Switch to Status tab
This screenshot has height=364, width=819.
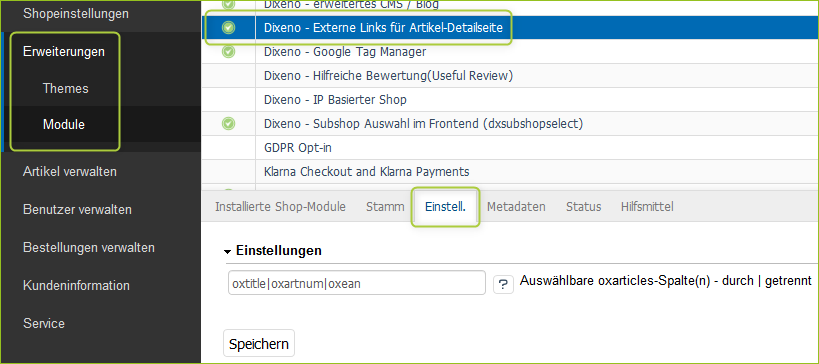[x=583, y=207]
